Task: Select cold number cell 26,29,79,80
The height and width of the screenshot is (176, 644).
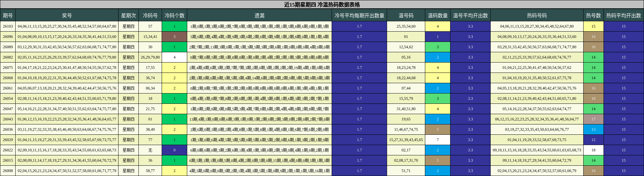Action: pyautogui.click(x=150, y=57)
